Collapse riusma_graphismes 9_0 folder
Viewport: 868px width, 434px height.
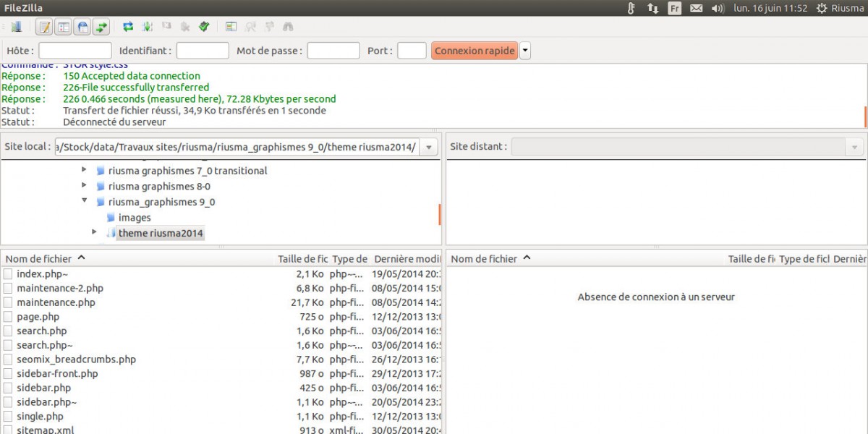pos(85,201)
